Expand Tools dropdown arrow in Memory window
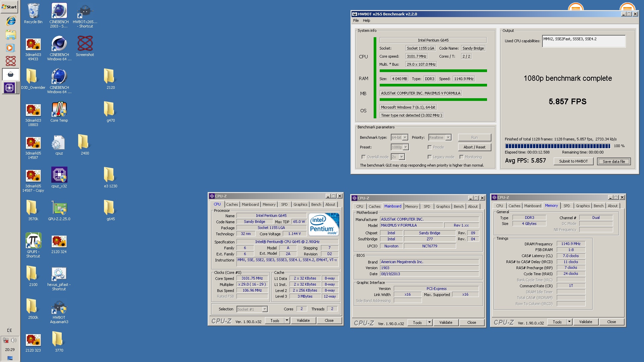The image size is (644, 362). pyautogui.click(x=569, y=322)
